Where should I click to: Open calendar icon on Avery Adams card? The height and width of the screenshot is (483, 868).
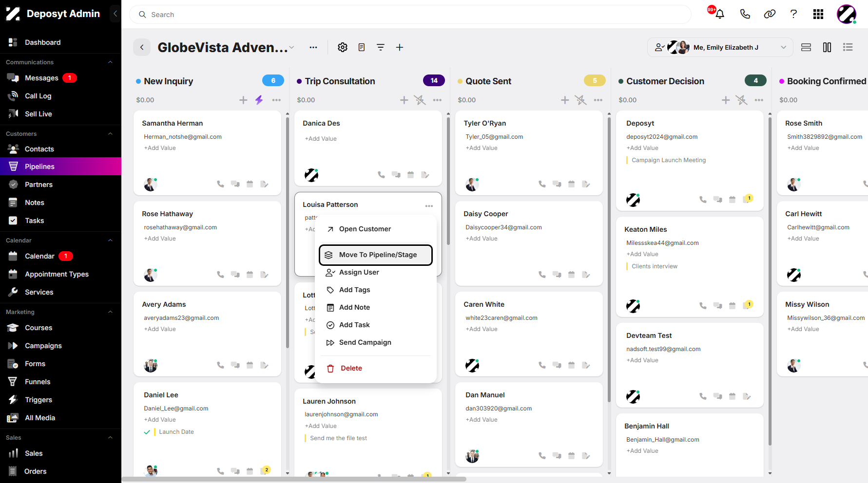click(250, 365)
